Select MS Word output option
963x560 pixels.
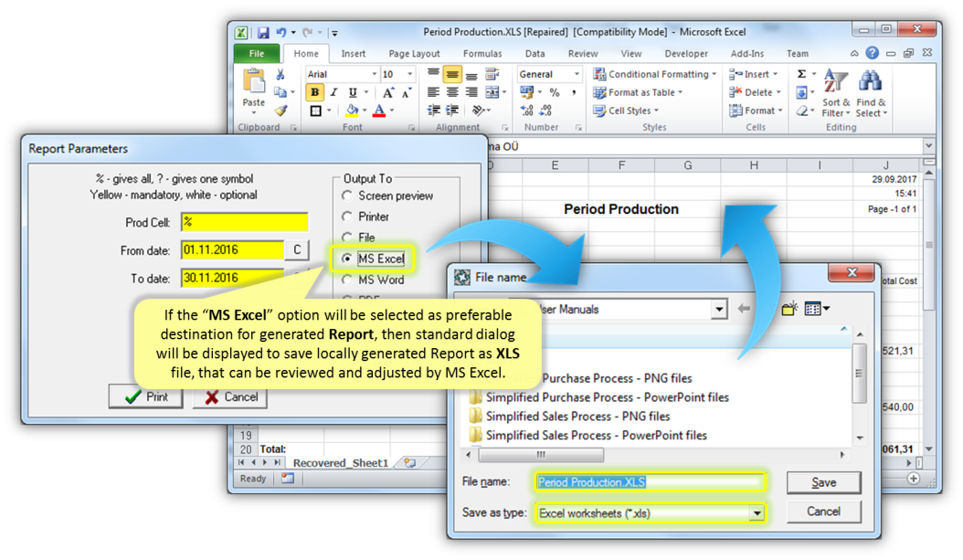(x=374, y=280)
